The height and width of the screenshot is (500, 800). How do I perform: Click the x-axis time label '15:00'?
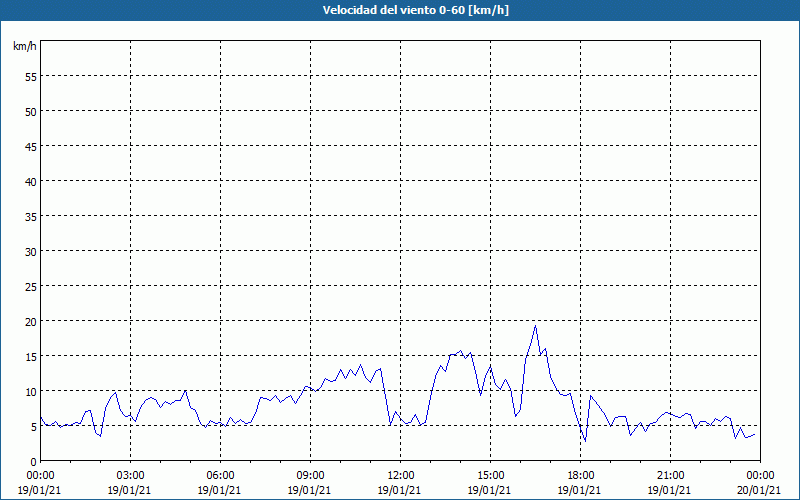tap(490, 476)
